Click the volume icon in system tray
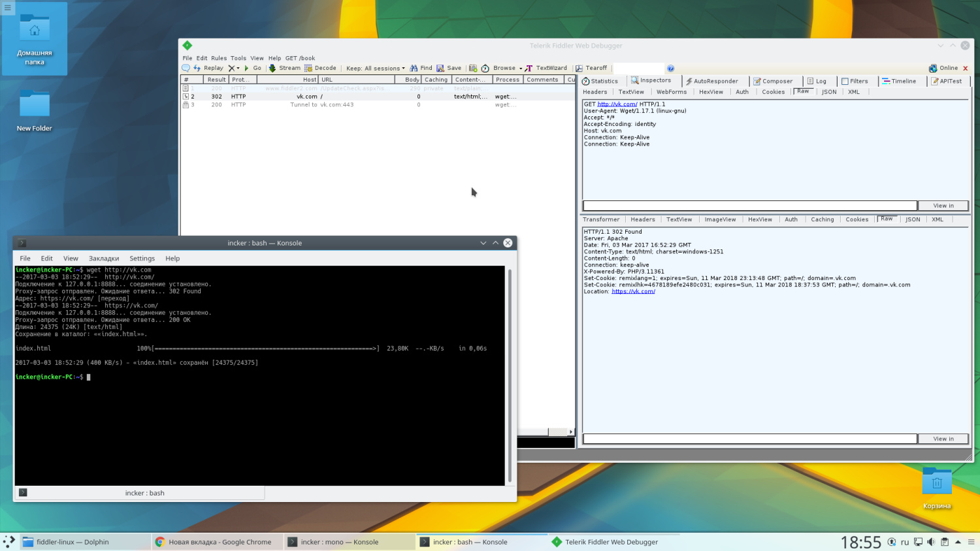 [x=931, y=542]
